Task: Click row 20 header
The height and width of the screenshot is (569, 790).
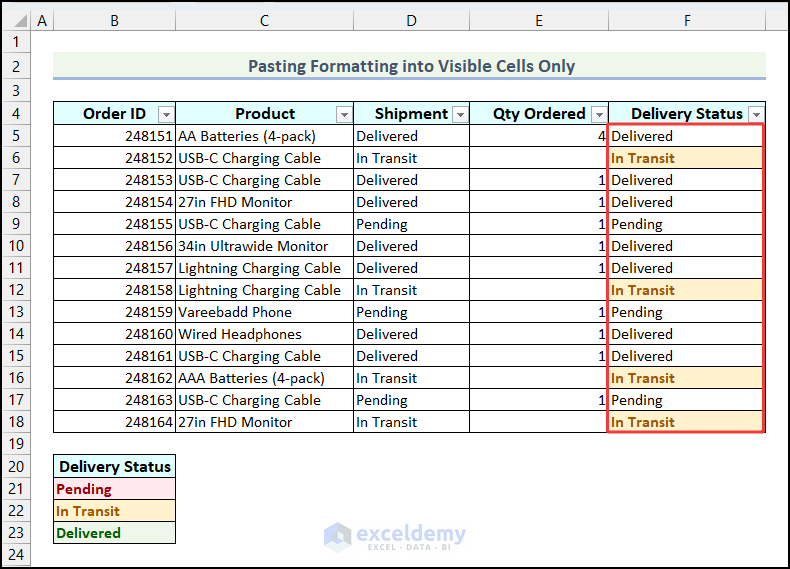Action: point(16,466)
